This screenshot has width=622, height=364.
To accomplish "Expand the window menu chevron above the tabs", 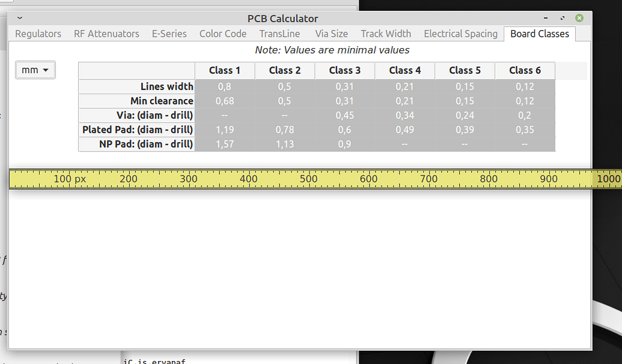I will tap(19, 19).
